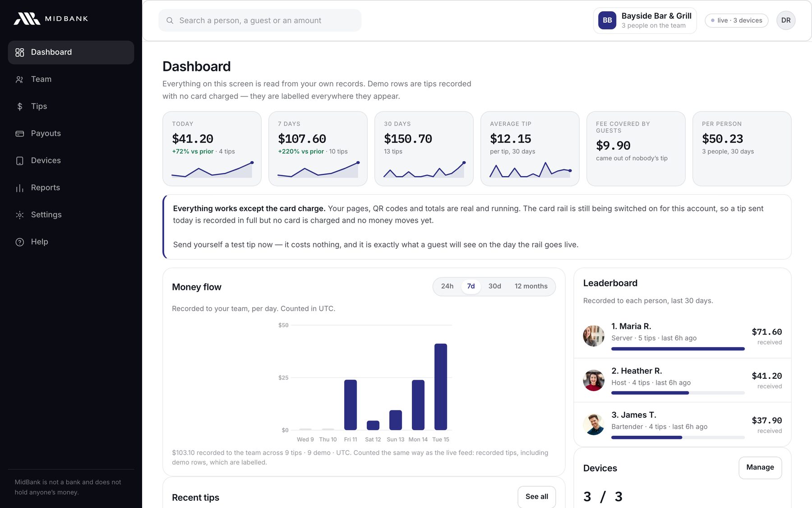Switch money flow to 30d
Viewport: 812px width, 508px height.
pyautogui.click(x=494, y=286)
